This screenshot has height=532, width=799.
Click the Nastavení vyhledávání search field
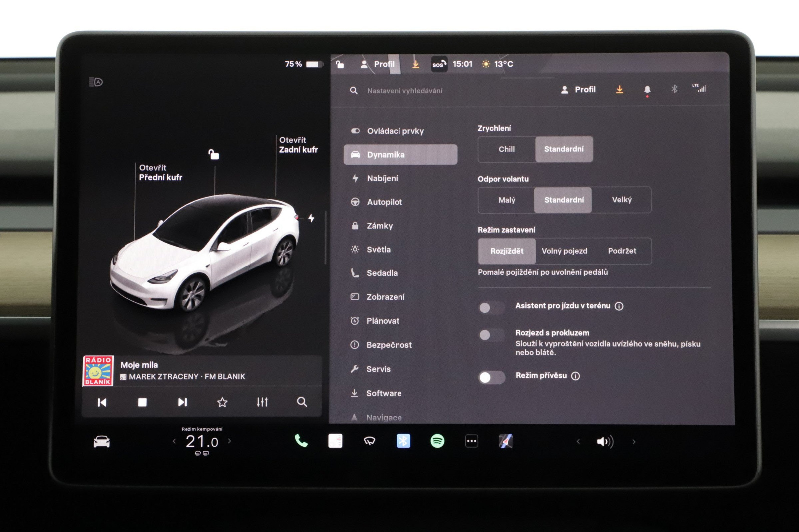404,91
